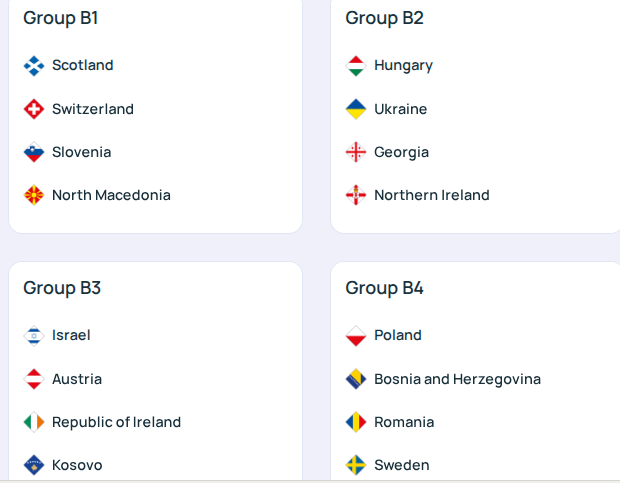Open the Austria team link
Viewport: 620px width, 483px height.
coord(77,379)
